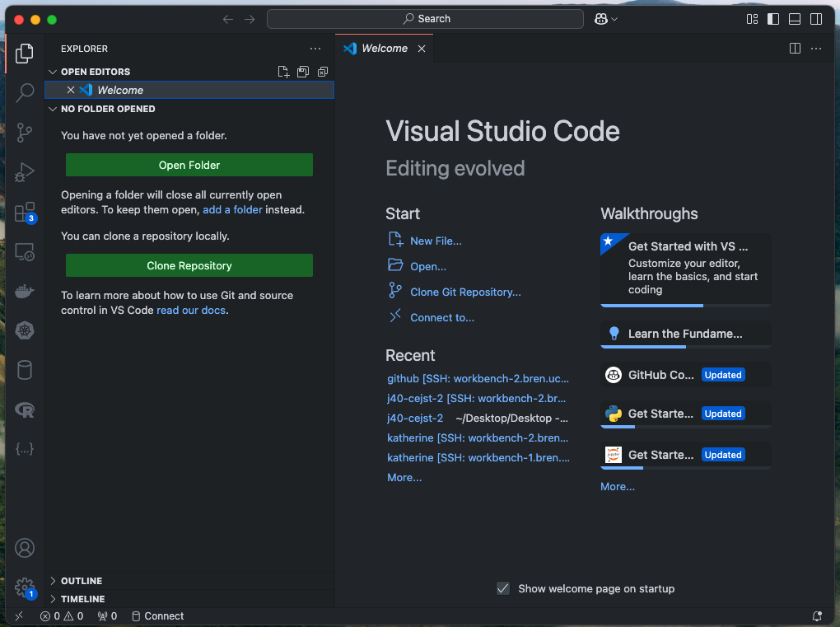Open the Jupyter Get Started walkthrough
Screen dimensions: 840x627
(x=686, y=455)
